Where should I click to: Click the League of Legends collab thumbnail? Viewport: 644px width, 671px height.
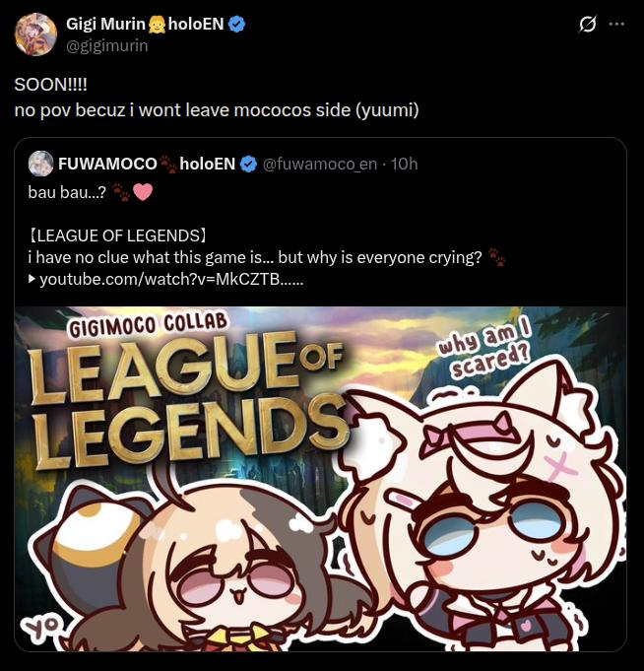click(320, 479)
